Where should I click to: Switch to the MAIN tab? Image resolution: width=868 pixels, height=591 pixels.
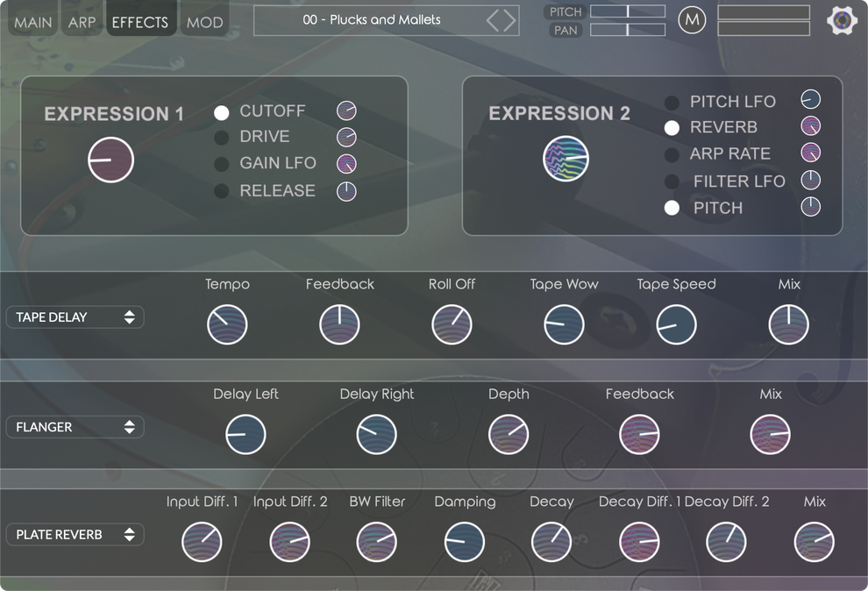tap(32, 20)
